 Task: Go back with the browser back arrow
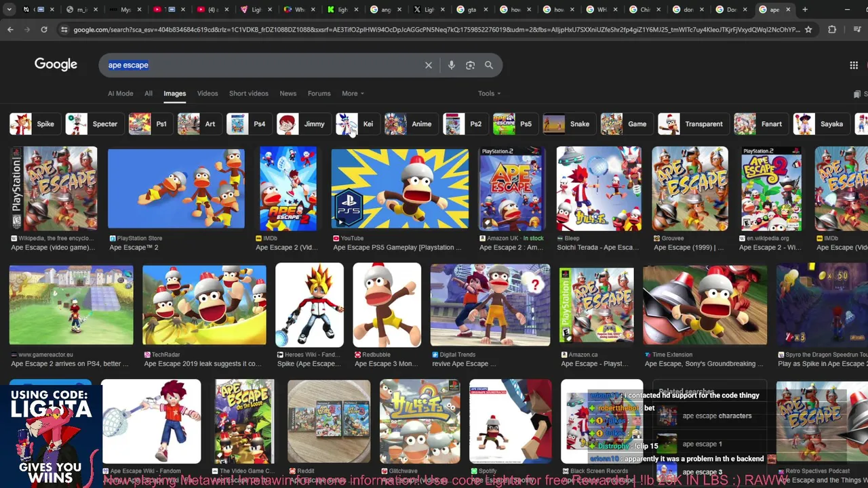[x=10, y=30]
